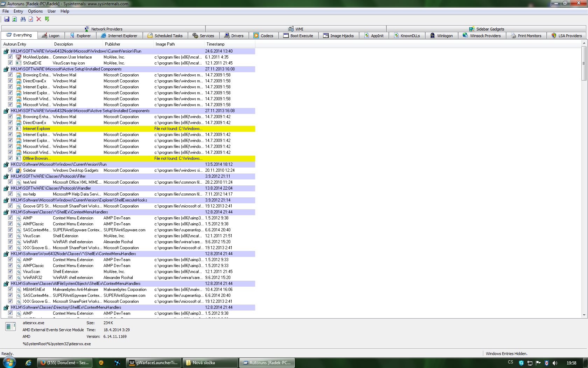Click registry icon beside Directory\ShellEx ContextMenuHandlers key

coord(6,307)
